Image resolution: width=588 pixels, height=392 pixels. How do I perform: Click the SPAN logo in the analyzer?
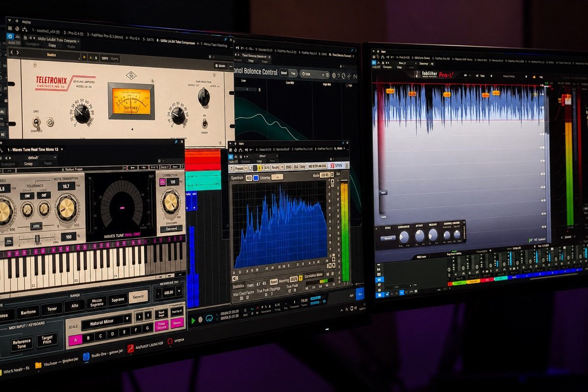[x=339, y=167]
